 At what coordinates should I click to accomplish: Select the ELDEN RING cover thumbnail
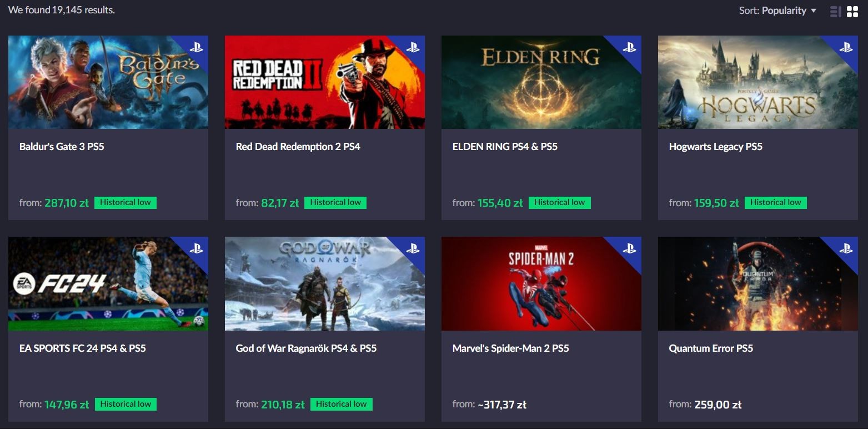(541, 82)
